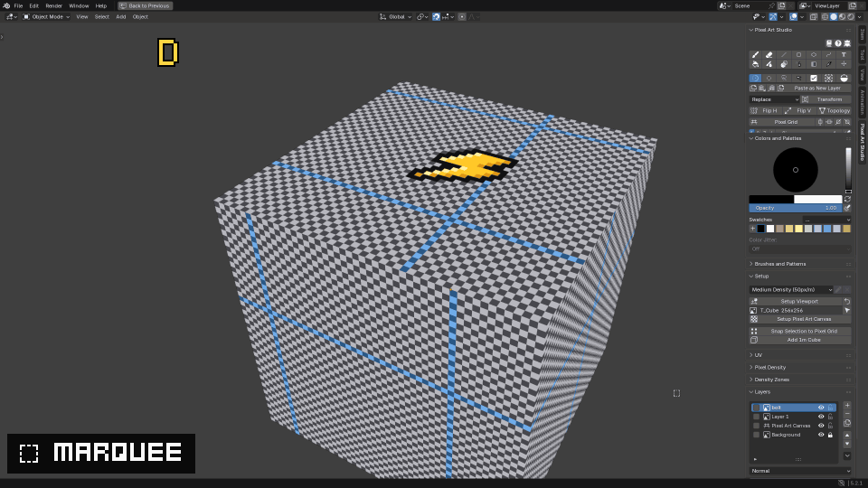
Task: Open the Render menu
Action: (x=53, y=5)
